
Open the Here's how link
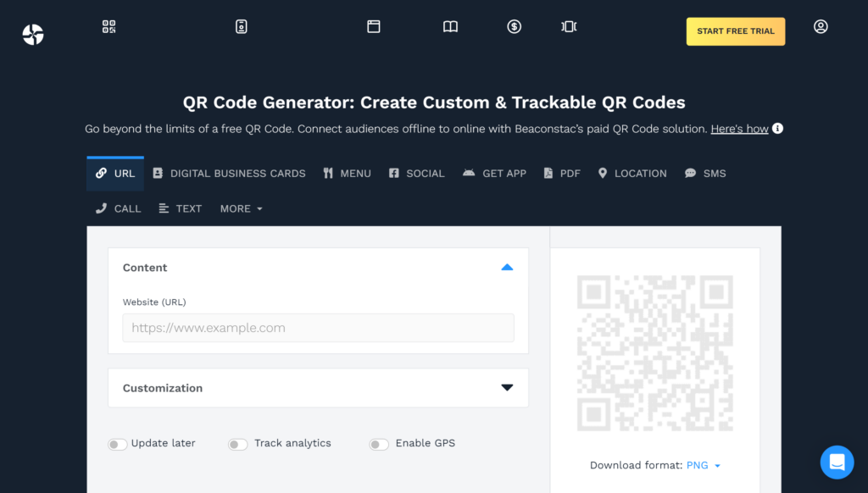pos(739,129)
